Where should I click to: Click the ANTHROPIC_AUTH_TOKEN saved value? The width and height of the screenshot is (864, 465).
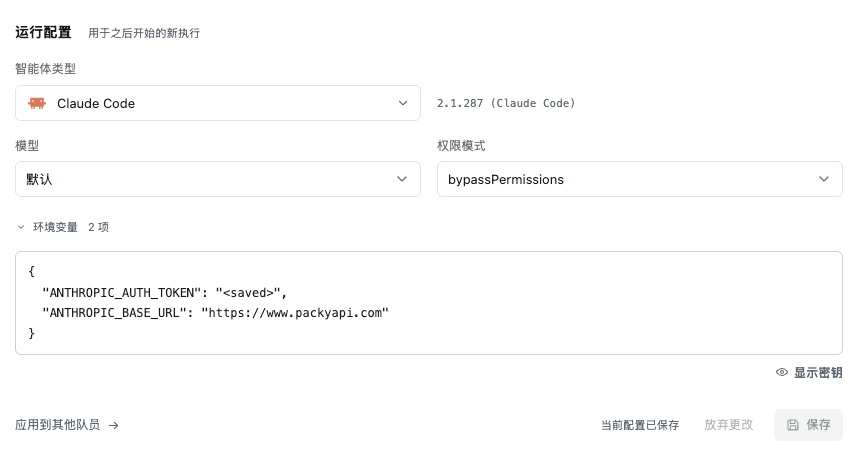point(248,293)
